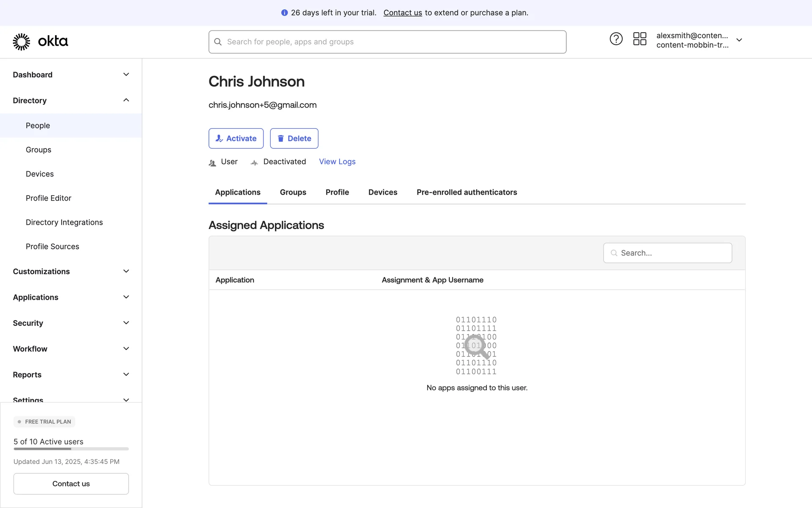
Task: Click the no-apps binary magnifier illustration
Action: (x=476, y=346)
